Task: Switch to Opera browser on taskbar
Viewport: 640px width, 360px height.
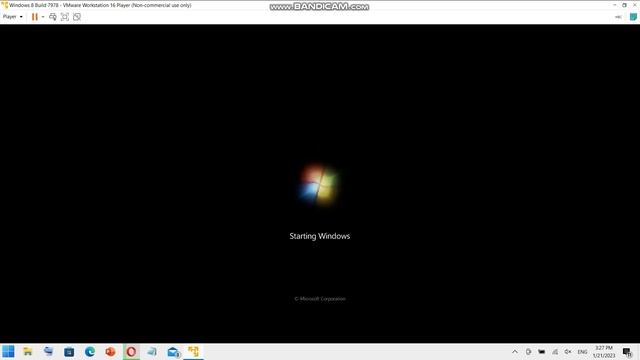Action: tap(131, 351)
